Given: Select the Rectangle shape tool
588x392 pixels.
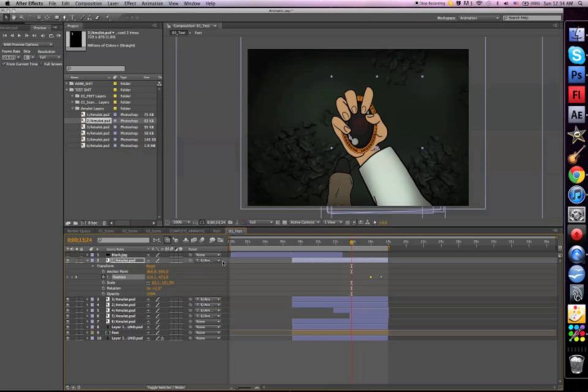Looking at the screenshot, I should pyautogui.click(x=57, y=17).
